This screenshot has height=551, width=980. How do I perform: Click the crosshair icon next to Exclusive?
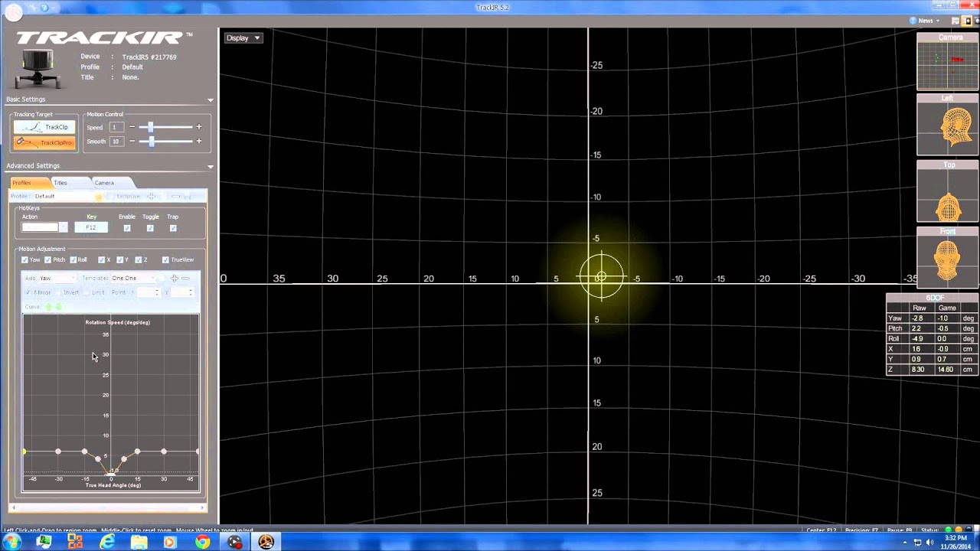pos(151,196)
